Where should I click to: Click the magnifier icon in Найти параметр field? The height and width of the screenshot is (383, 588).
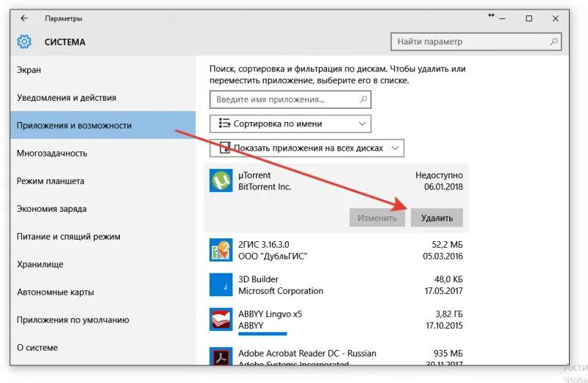tap(553, 42)
